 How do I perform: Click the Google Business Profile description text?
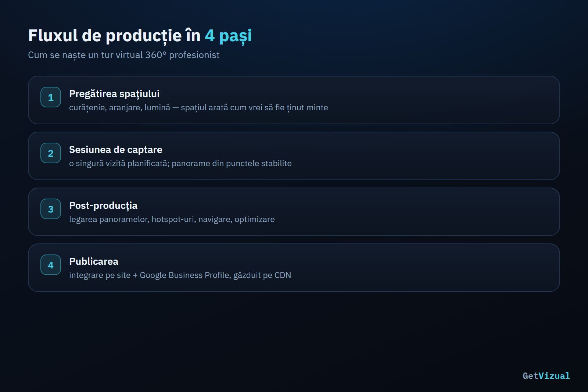(x=180, y=275)
